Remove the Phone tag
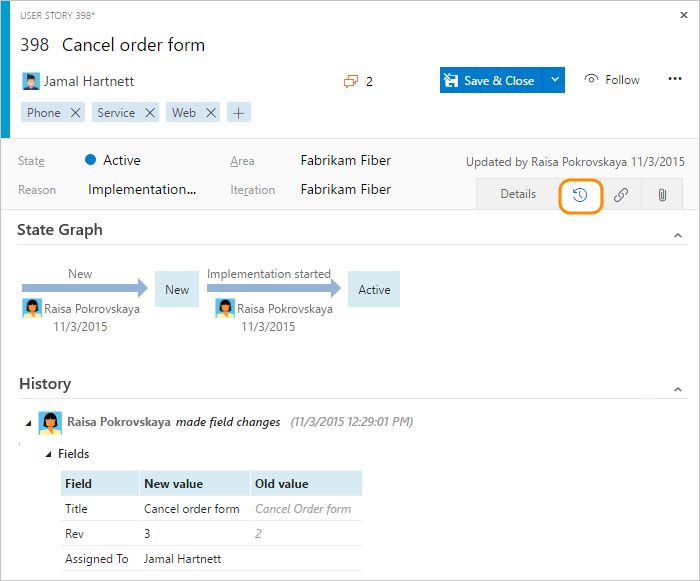The height and width of the screenshot is (581, 700). coord(75,113)
